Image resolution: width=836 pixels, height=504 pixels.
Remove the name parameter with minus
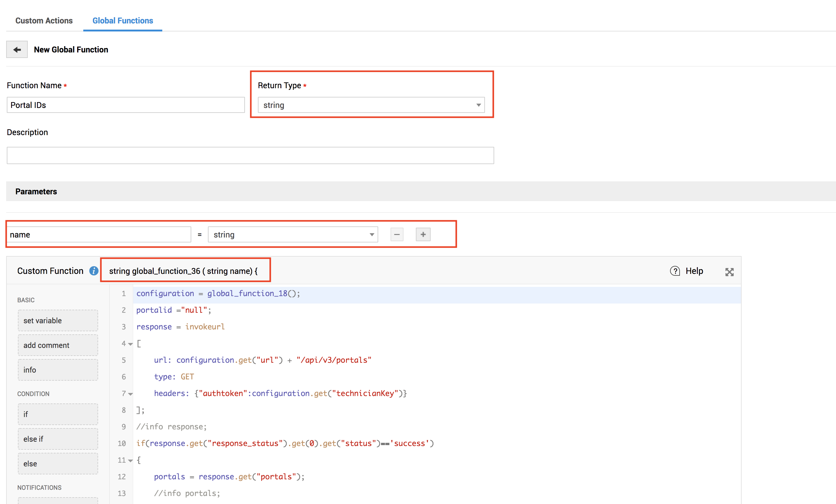click(x=397, y=235)
